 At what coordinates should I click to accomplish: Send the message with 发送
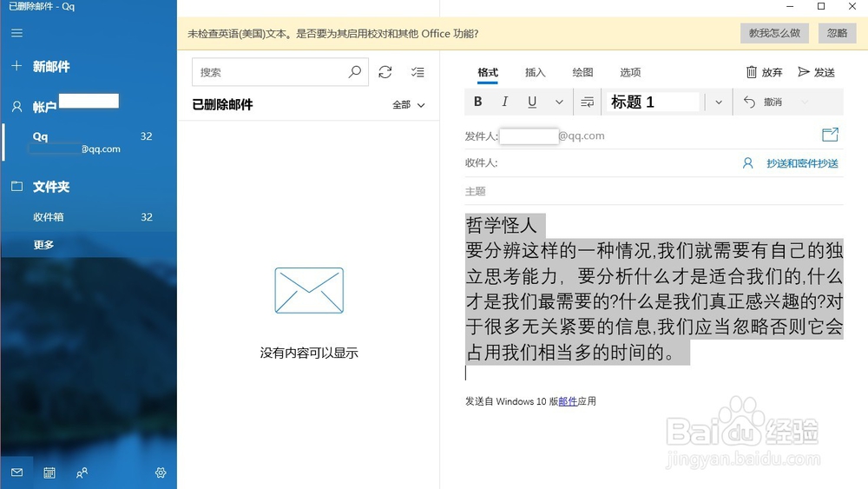(817, 72)
